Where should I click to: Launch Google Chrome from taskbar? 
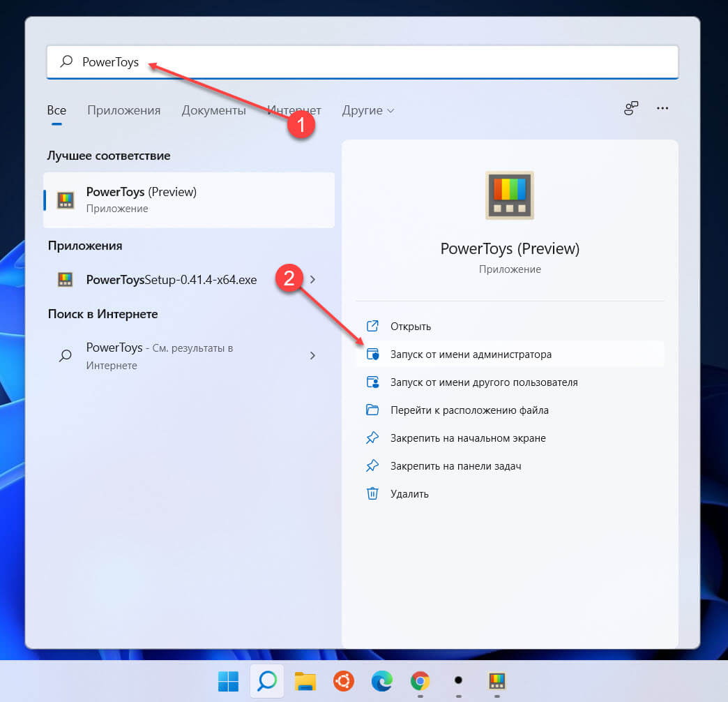pos(420,681)
